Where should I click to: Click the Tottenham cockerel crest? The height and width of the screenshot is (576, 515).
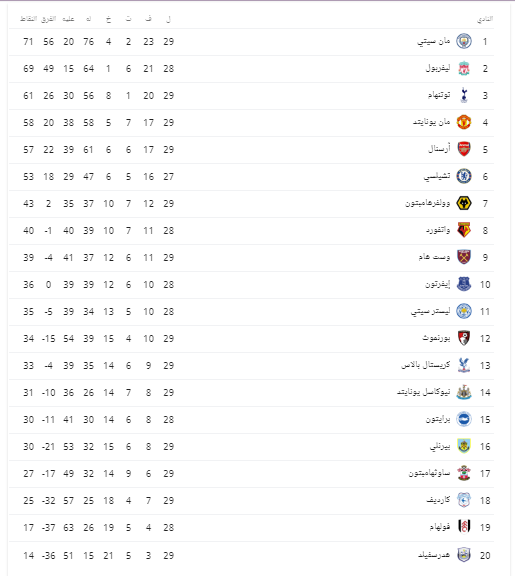[464, 95]
